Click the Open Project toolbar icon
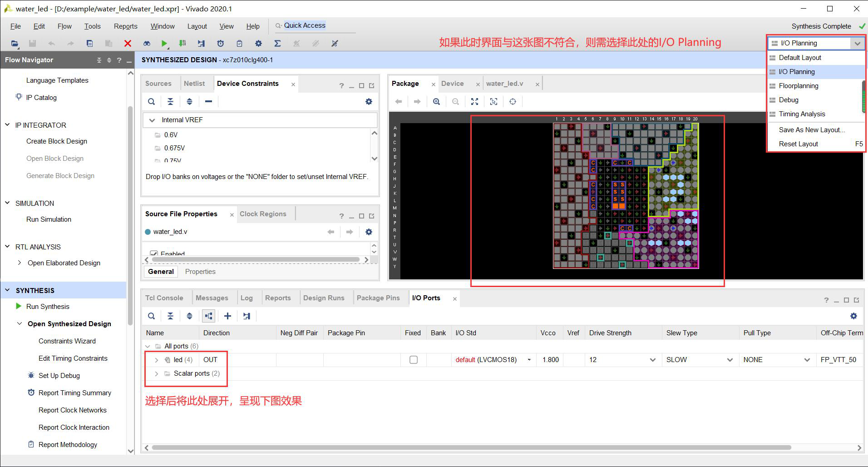 point(15,44)
